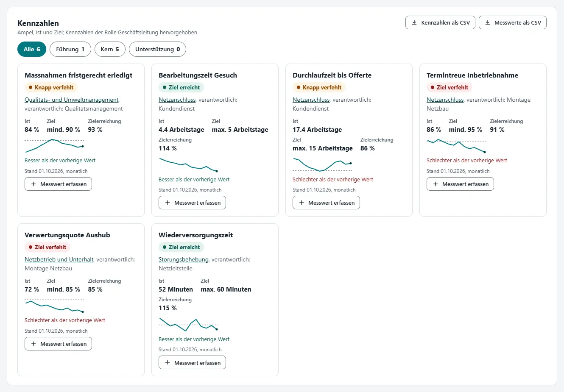Select the Alle 6 filter tab

click(32, 49)
